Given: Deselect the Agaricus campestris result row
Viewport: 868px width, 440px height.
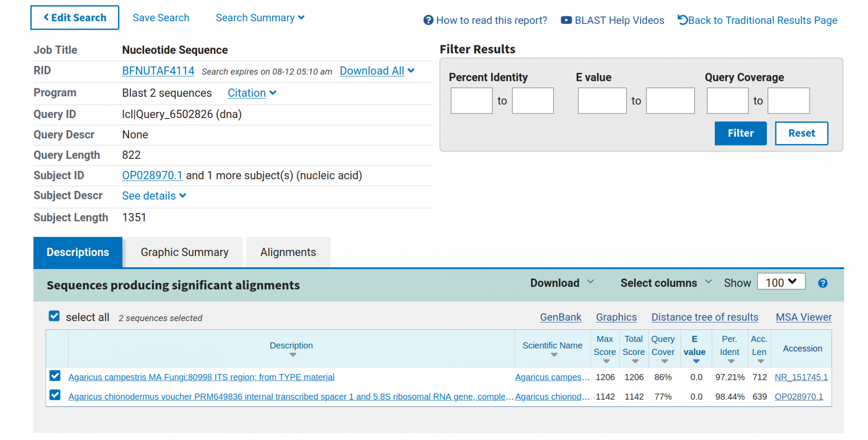Looking at the screenshot, I should [x=55, y=376].
